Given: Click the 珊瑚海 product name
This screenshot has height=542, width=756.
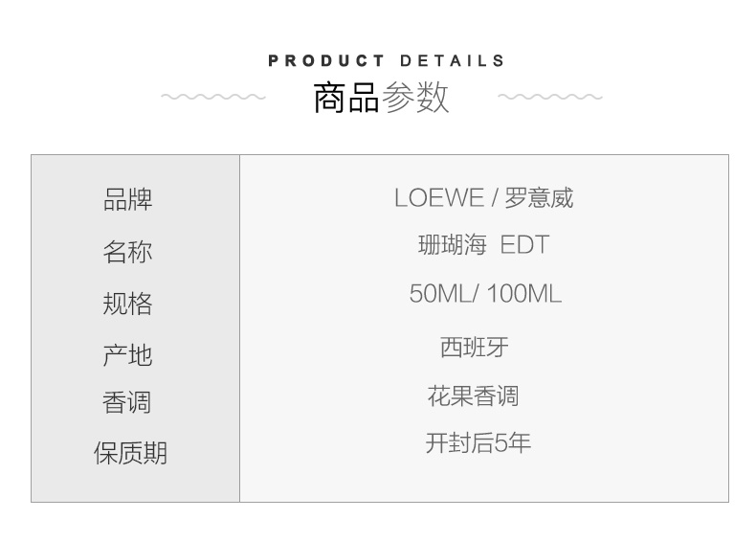Looking at the screenshot, I should (453, 245).
